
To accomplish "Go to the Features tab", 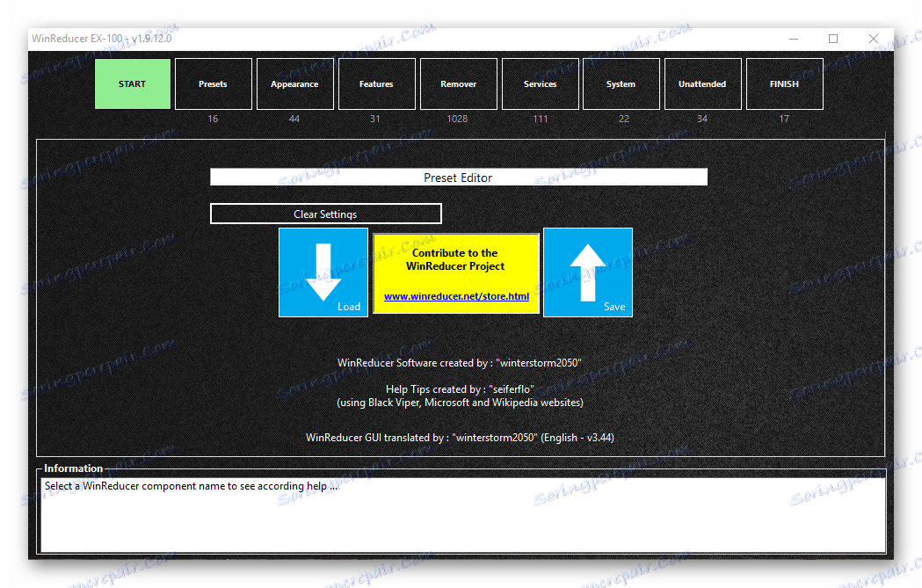I will [376, 83].
